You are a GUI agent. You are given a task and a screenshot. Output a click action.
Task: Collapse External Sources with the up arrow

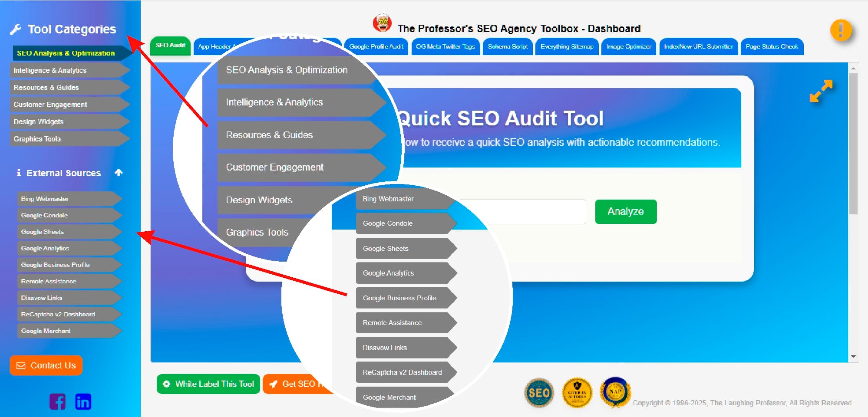[119, 172]
